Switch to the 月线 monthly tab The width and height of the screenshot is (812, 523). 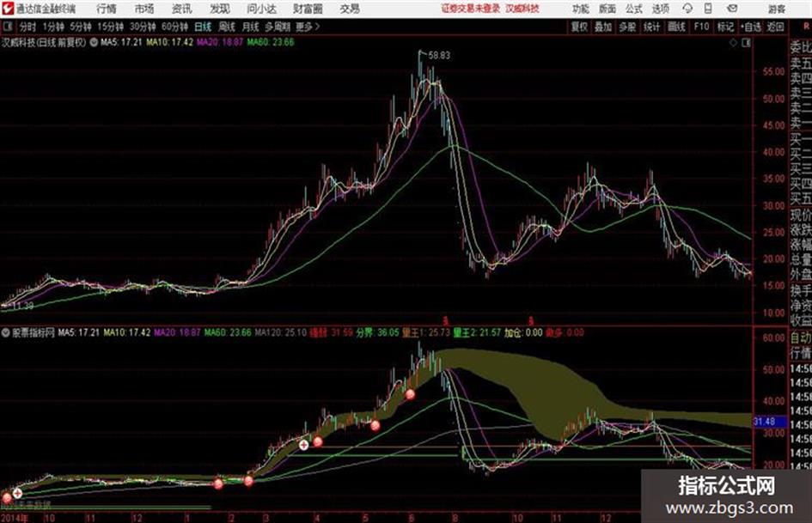251,27
